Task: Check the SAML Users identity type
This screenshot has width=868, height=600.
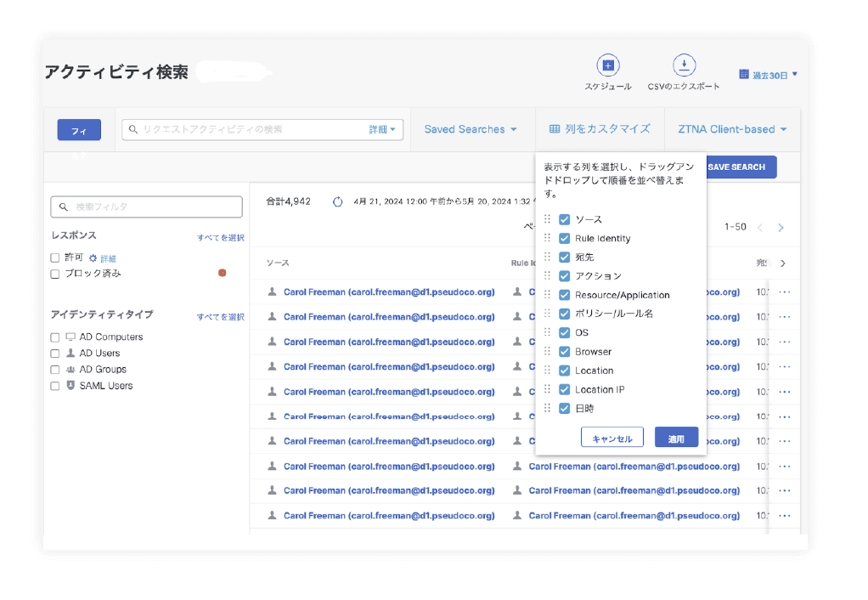Action: tap(55, 386)
